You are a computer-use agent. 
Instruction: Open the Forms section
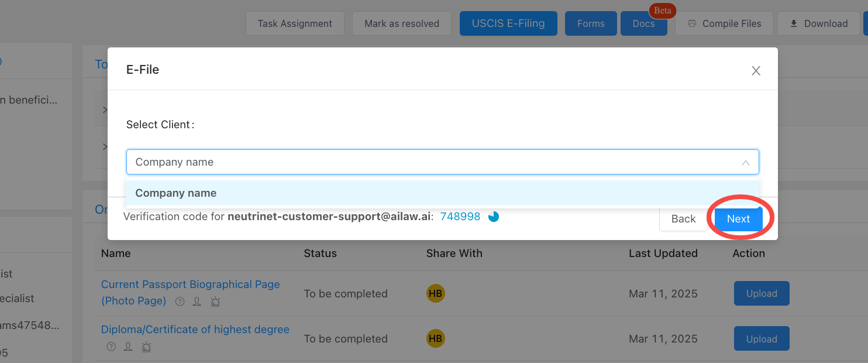590,23
